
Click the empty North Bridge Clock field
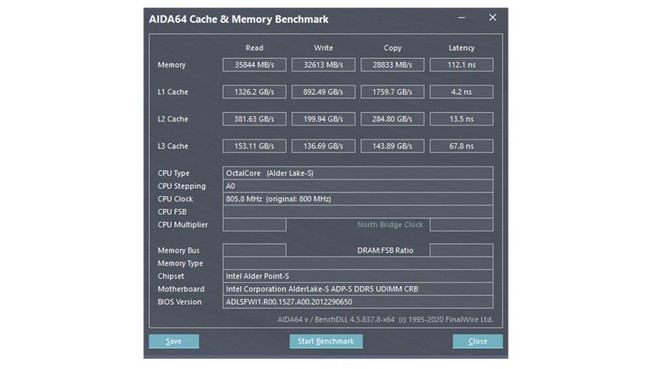click(461, 225)
